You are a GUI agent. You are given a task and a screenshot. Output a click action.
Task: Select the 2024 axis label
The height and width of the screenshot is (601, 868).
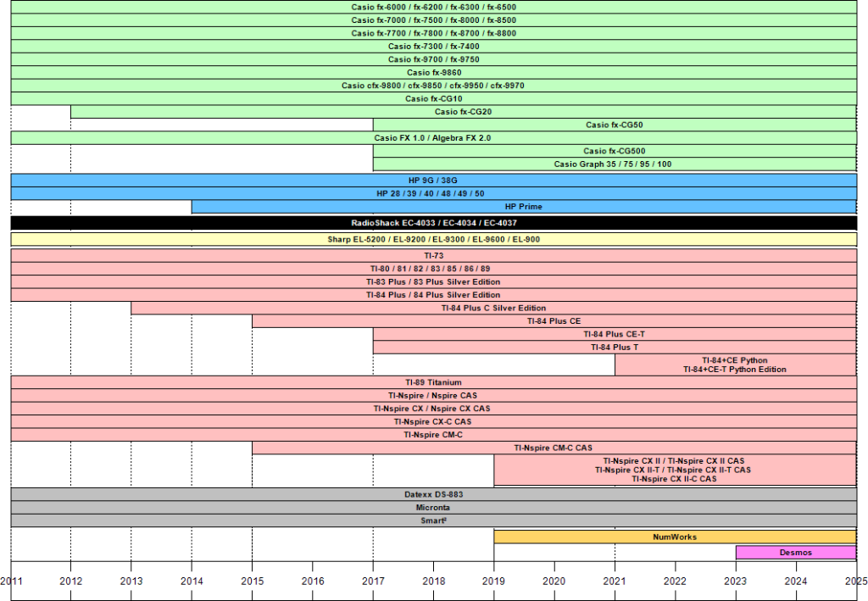coord(796,581)
